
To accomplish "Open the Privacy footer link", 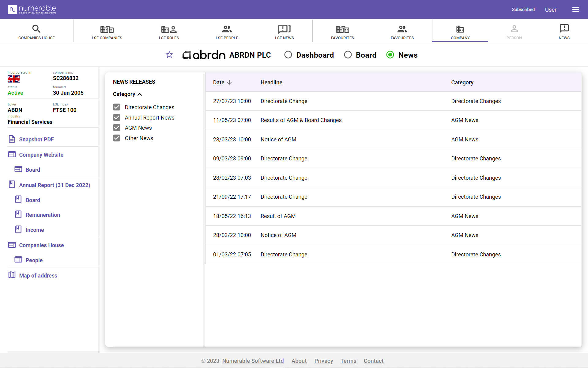I will [x=324, y=361].
